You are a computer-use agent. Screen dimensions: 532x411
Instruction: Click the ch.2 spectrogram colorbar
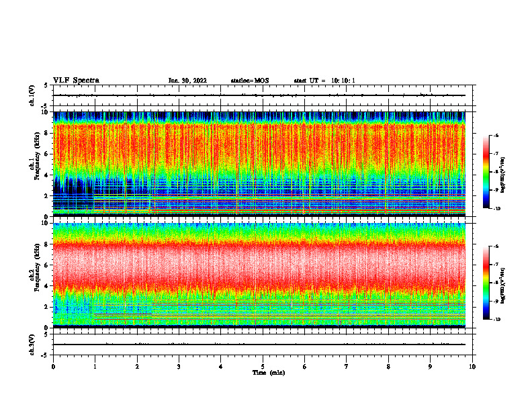pyautogui.click(x=486, y=283)
